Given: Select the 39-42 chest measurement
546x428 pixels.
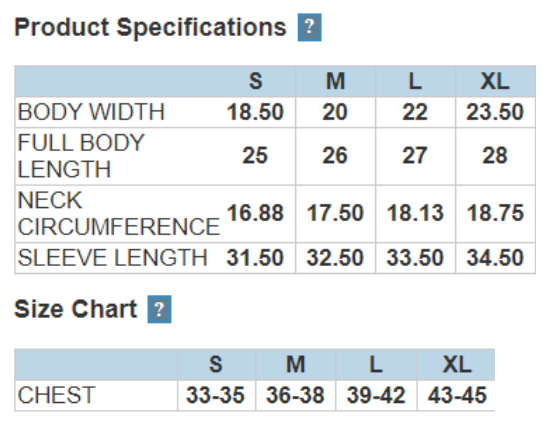Looking at the screenshot, I should (x=376, y=396).
